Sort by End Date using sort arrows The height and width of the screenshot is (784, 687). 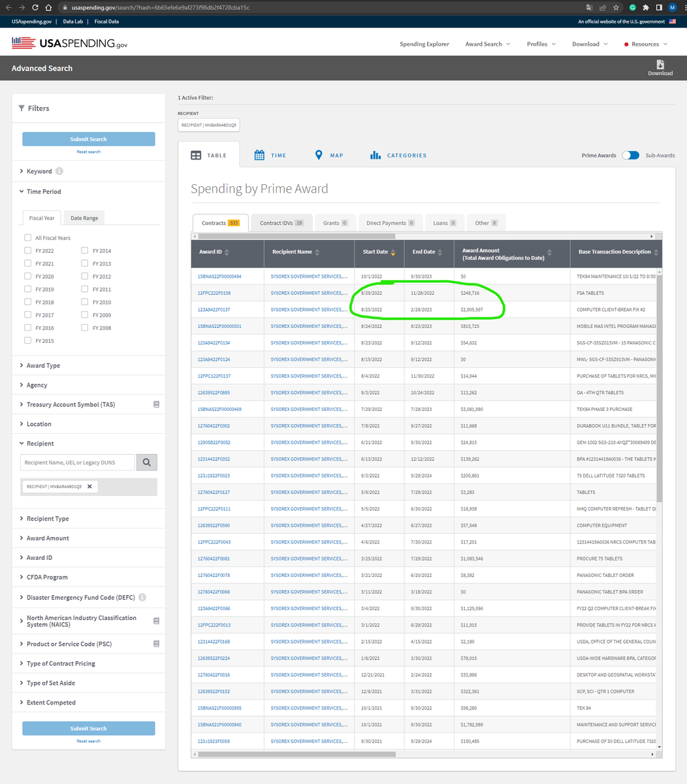coord(440,252)
